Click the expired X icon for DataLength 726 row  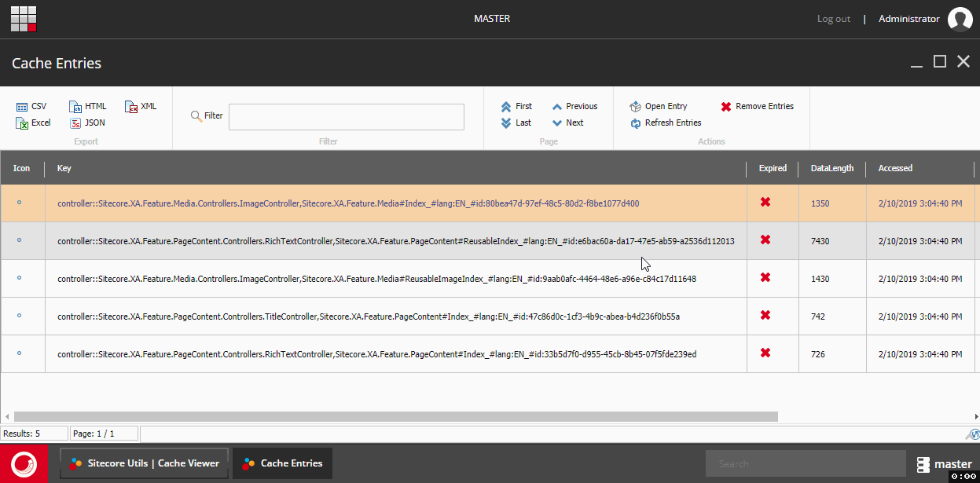pos(765,353)
